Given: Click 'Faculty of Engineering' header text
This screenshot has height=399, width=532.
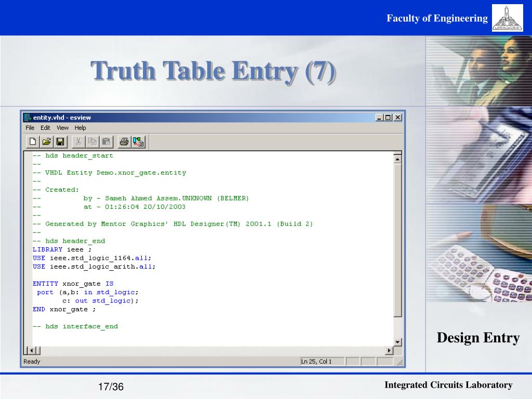Looking at the screenshot, I should click(437, 18).
